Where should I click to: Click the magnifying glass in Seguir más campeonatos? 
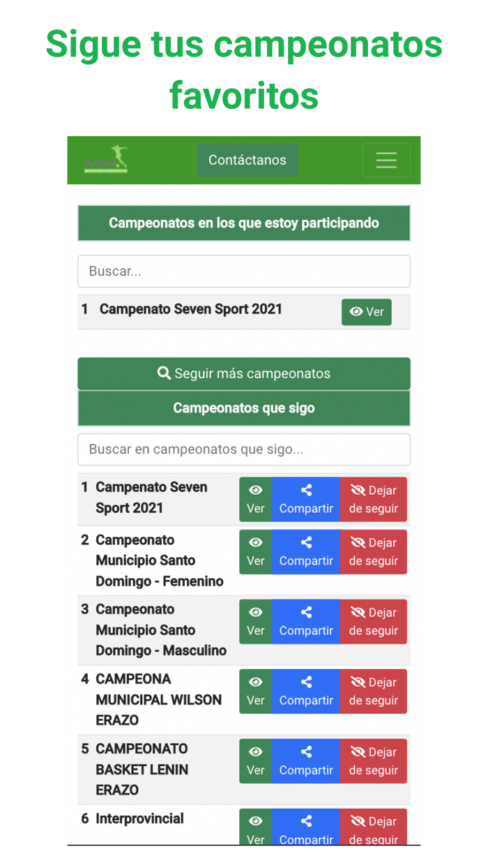[165, 373]
